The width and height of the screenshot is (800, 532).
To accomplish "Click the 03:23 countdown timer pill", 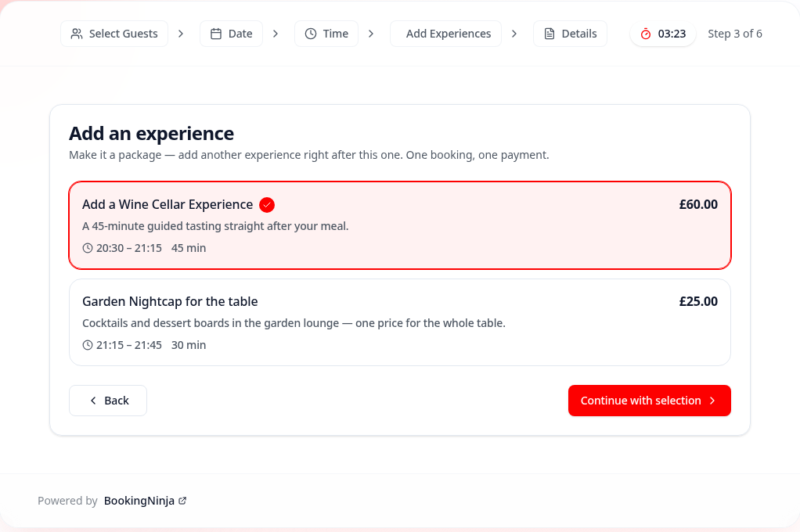I will pos(663,34).
